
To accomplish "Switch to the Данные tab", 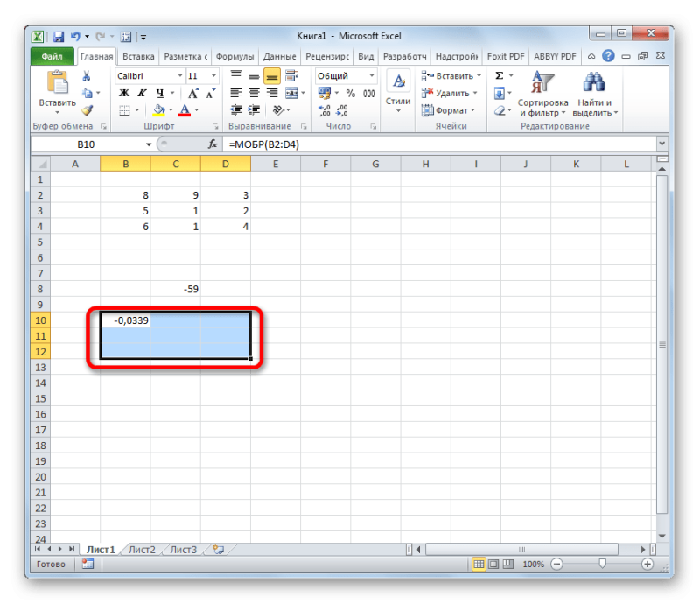I will pos(279,56).
